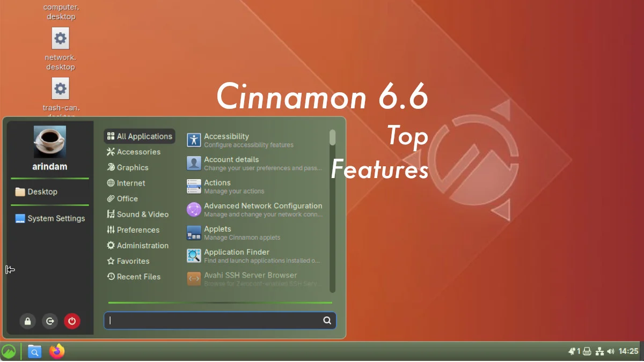This screenshot has width=644, height=362.
Task: Open Firefox from the taskbar
Action: 57,352
